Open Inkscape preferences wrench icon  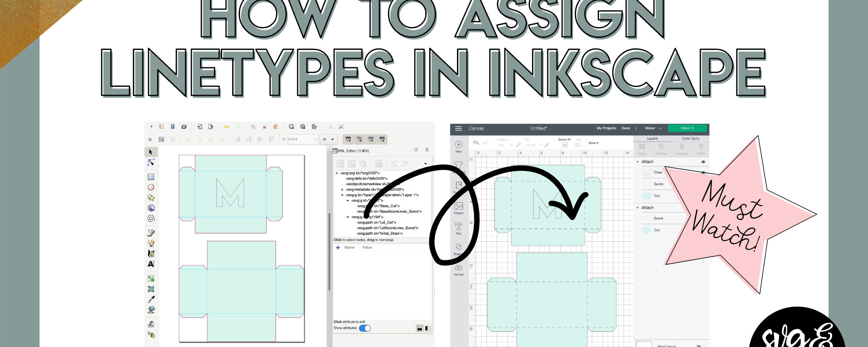[x=342, y=127]
